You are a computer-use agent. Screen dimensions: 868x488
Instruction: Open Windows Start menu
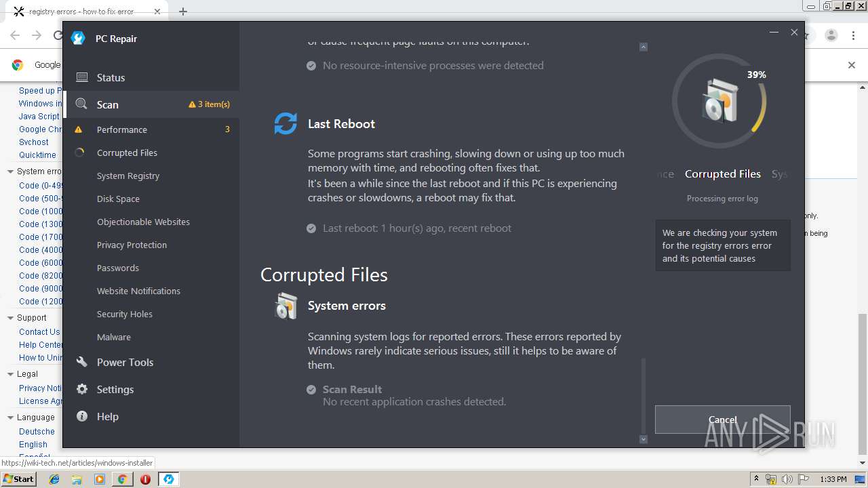[x=19, y=479]
